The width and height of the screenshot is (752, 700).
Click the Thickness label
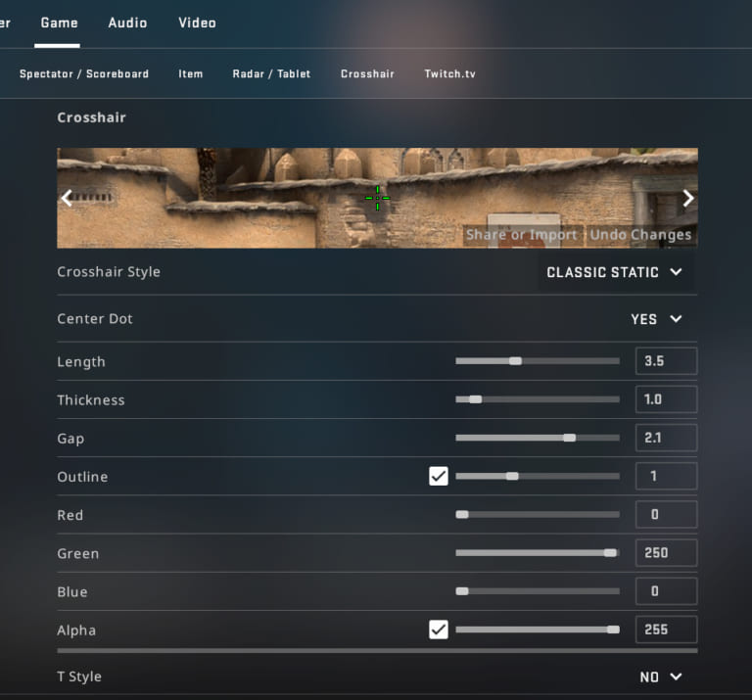pyautogui.click(x=91, y=399)
